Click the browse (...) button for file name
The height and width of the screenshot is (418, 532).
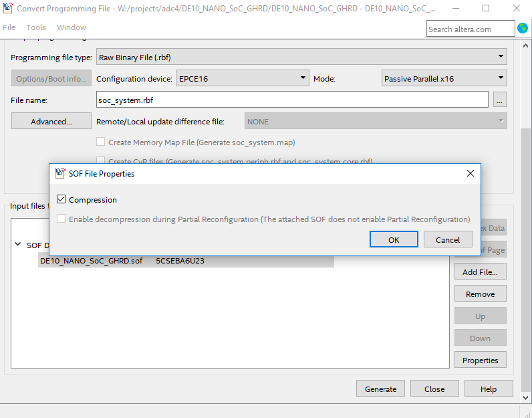[500, 100]
